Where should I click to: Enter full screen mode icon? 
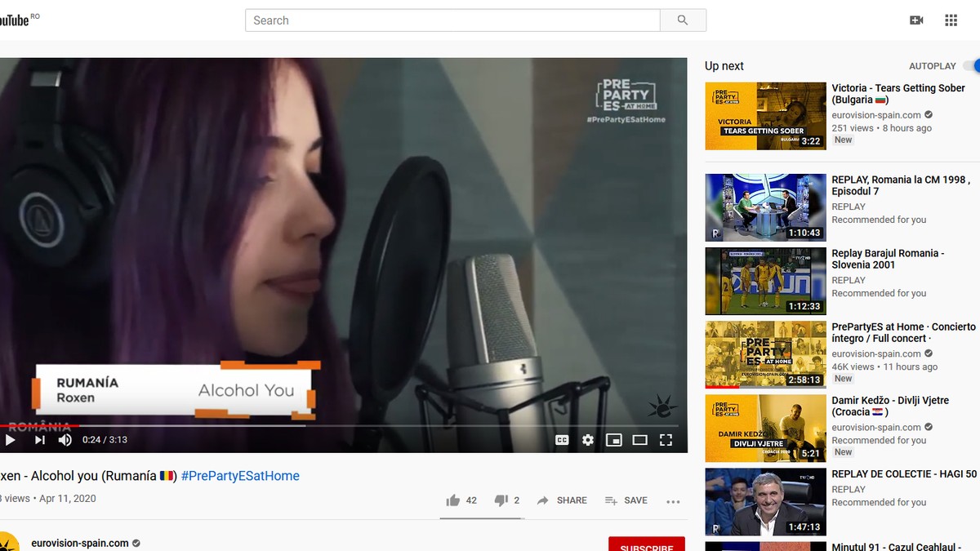(666, 440)
